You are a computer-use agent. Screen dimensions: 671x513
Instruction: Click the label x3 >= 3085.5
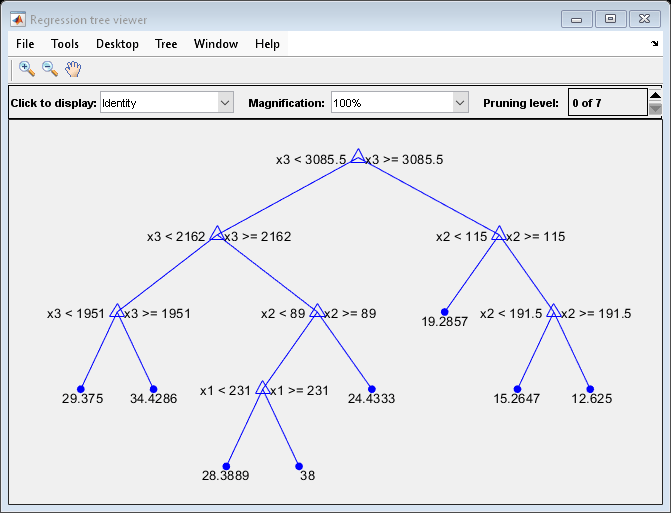pos(404,160)
